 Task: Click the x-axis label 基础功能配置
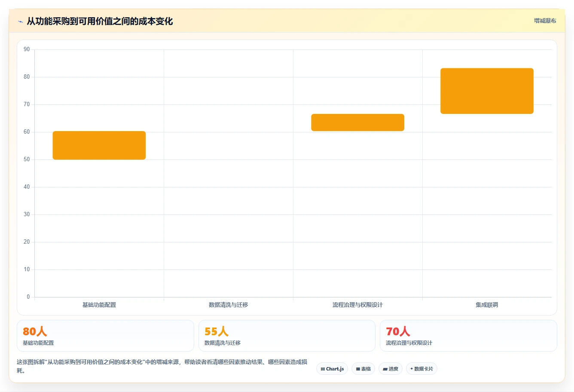99,305
